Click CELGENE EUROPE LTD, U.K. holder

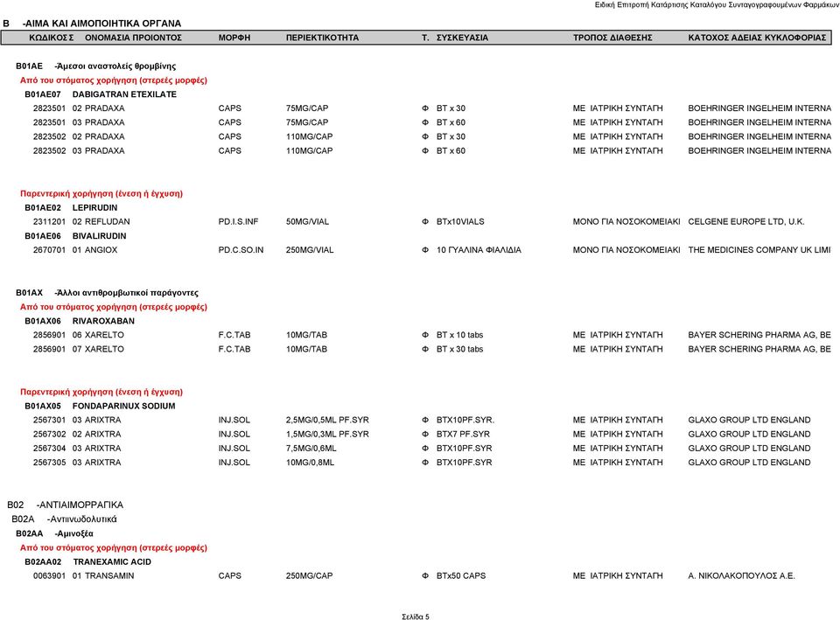click(x=746, y=221)
